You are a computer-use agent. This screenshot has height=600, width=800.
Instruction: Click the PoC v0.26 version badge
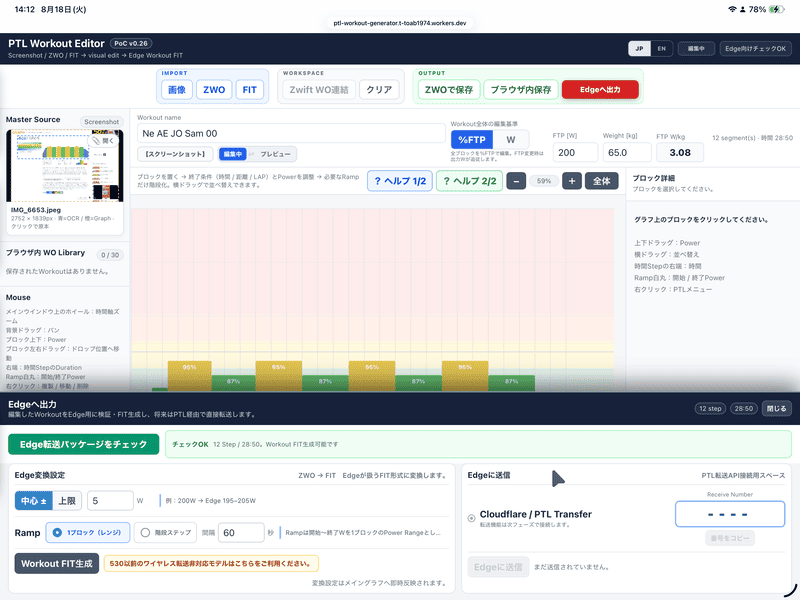(x=131, y=43)
